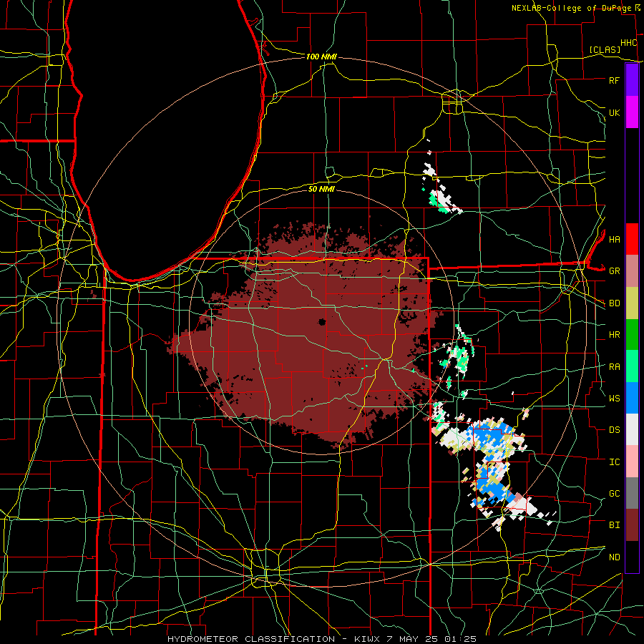This screenshot has height=644, width=644.
Task: Click the WS legend label
Action: click(x=614, y=398)
